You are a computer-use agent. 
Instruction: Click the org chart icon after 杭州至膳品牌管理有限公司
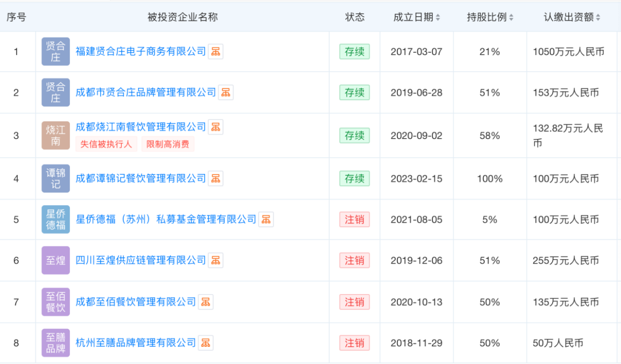coord(205,343)
